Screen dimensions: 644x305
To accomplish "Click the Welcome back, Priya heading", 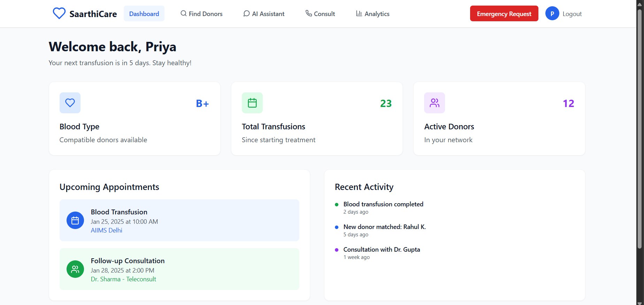I will tap(113, 47).
